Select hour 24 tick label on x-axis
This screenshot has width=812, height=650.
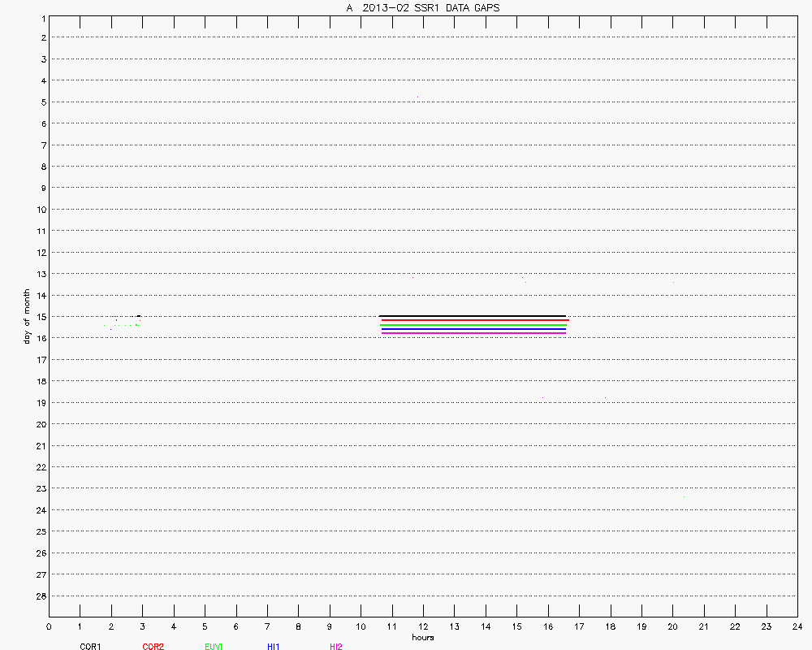(797, 626)
